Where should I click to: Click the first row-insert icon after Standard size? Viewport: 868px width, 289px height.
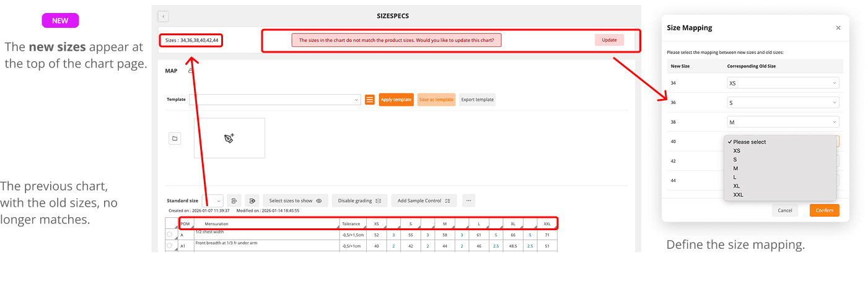234,201
